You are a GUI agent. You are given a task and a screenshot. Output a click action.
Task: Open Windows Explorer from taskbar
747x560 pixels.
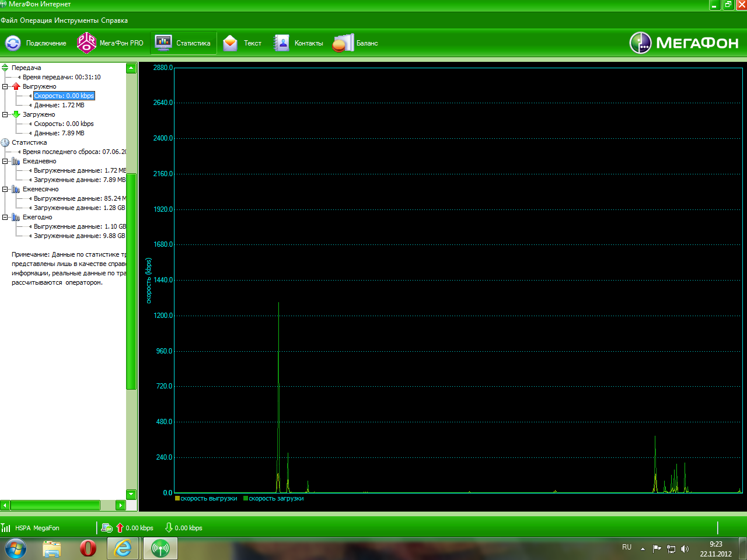coord(52,549)
